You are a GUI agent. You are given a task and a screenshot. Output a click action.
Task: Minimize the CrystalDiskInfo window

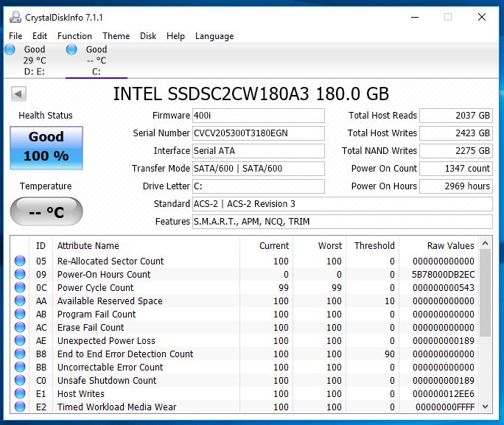(415, 17)
